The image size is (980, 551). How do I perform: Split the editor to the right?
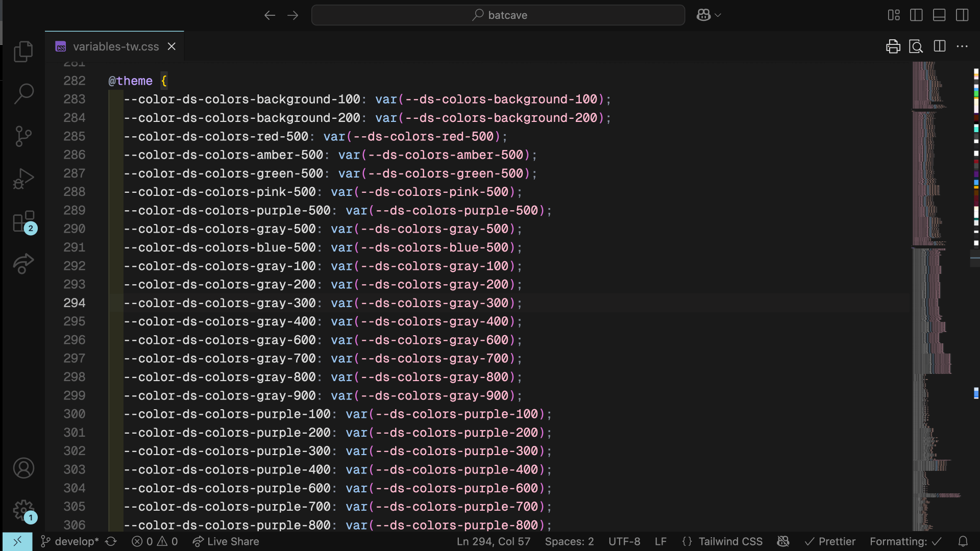click(x=940, y=46)
